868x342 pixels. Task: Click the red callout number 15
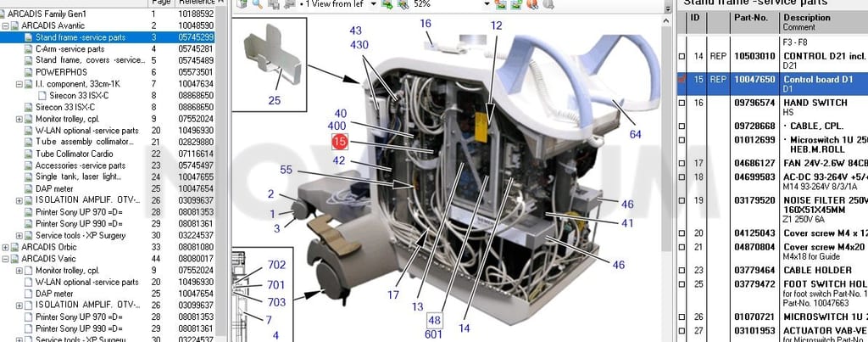(340, 142)
